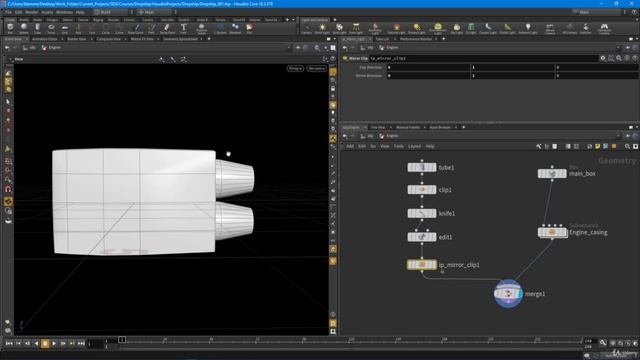
Task: Open network editor search magnifier
Action: (x=627, y=146)
